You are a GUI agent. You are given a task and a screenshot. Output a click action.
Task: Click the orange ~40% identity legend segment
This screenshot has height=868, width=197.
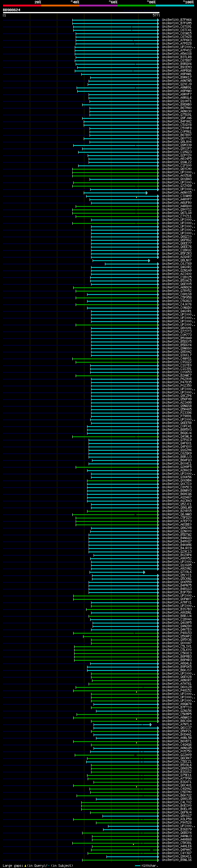click(60, 6)
